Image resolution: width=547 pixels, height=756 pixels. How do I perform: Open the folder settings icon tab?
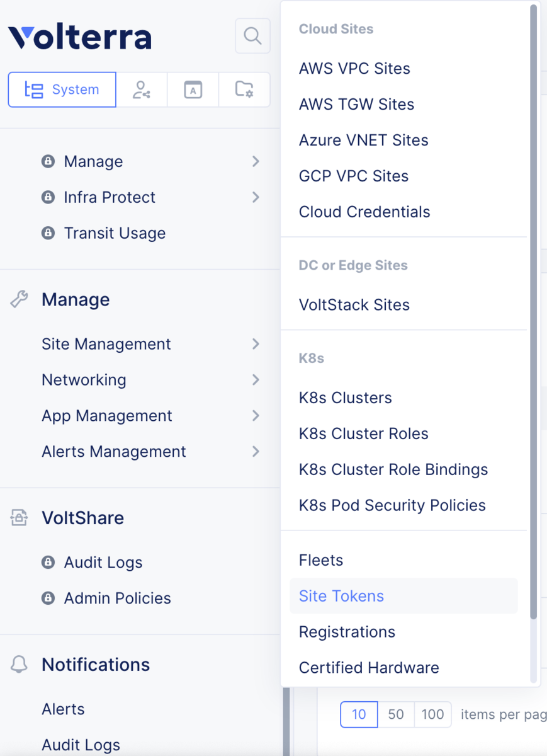244,89
